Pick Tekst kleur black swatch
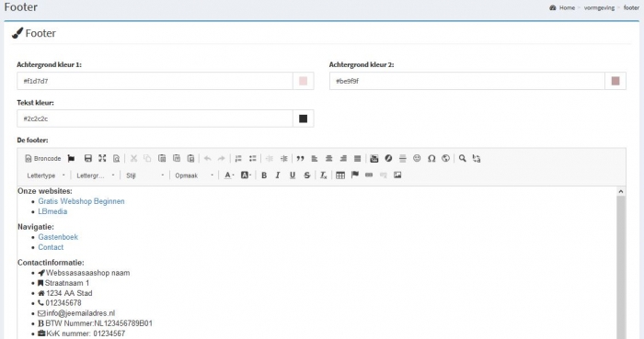644x339 pixels. (303, 119)
